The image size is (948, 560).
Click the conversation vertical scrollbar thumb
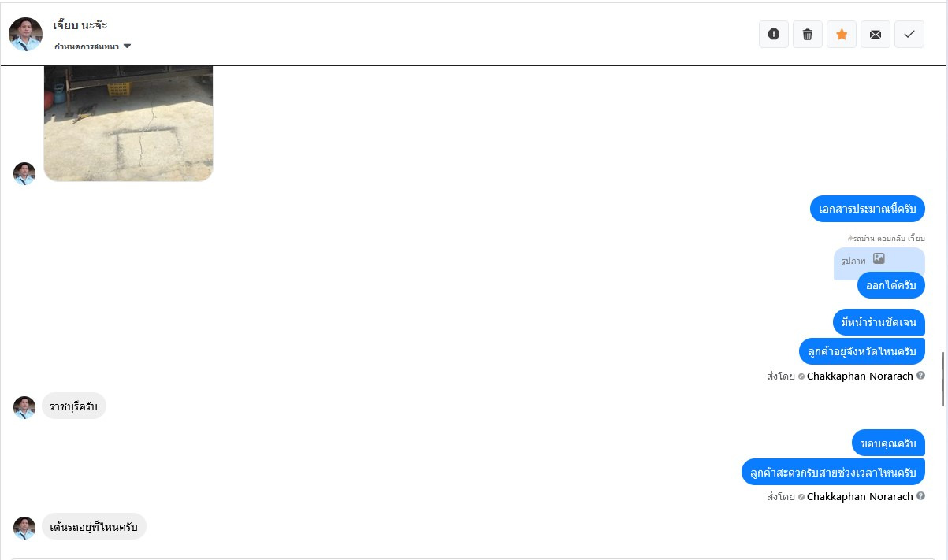coord(944,380)
